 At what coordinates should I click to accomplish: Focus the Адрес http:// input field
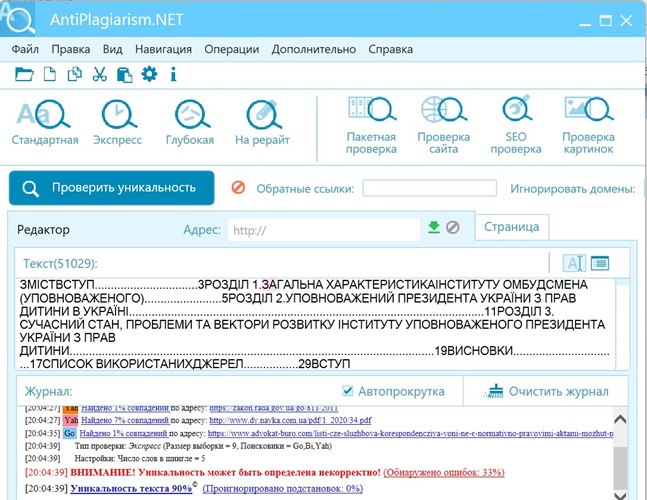point(324,230)
